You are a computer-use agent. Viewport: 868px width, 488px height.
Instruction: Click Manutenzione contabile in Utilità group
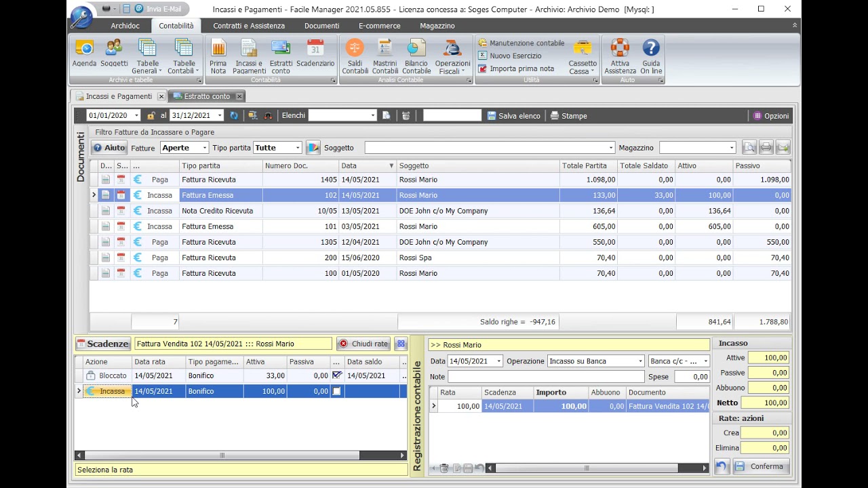pos(521,43)
